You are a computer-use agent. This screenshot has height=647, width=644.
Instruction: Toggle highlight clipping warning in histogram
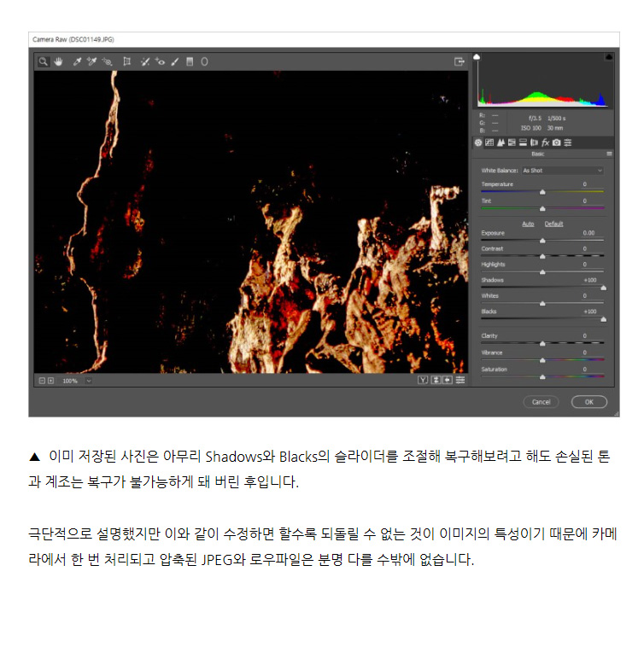(608, 57)
